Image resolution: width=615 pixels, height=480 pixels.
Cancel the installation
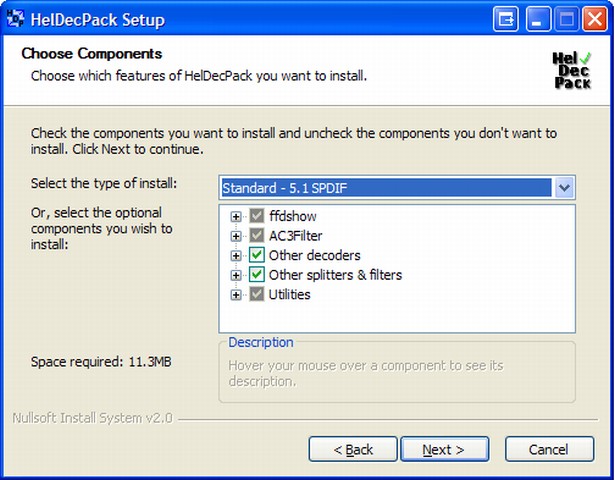(549, 449)
